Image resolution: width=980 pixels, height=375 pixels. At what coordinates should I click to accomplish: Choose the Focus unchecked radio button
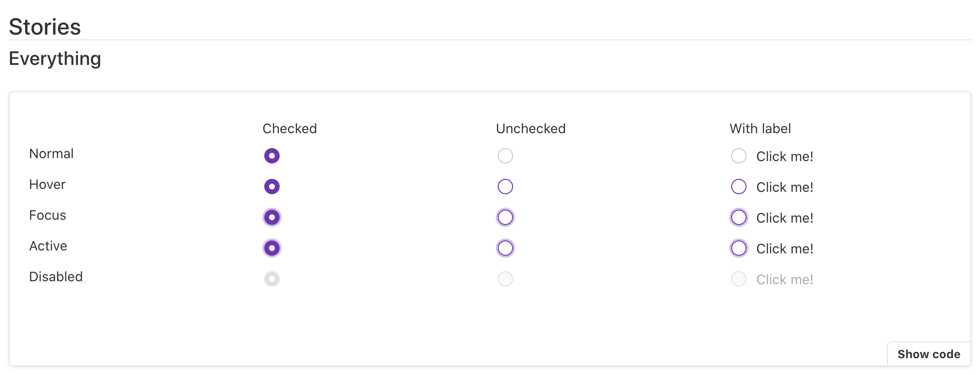[x=505, y=217]
